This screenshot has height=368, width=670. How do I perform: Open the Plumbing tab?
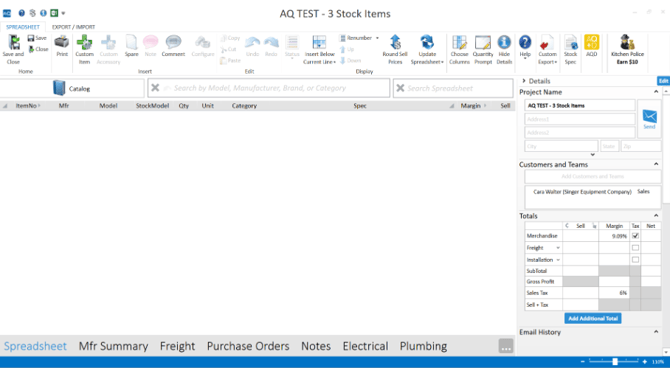point(423,346)
